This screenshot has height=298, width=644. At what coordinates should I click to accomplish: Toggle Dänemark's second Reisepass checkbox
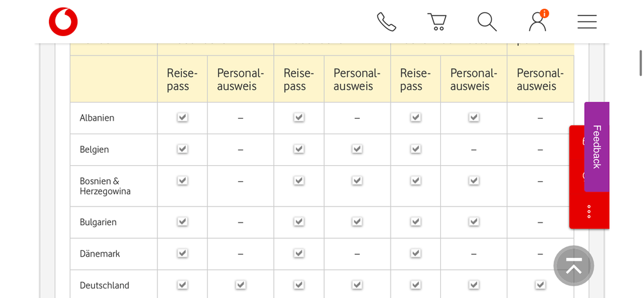pos(299,253)
